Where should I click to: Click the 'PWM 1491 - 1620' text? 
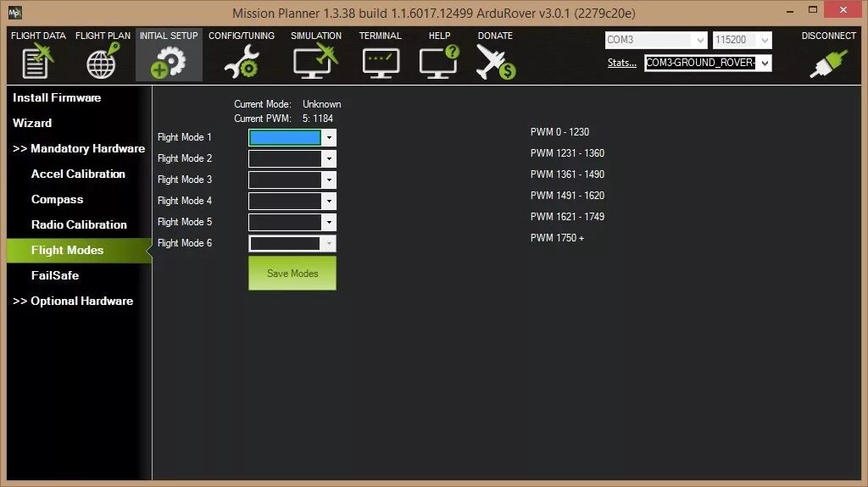point(567,196)
